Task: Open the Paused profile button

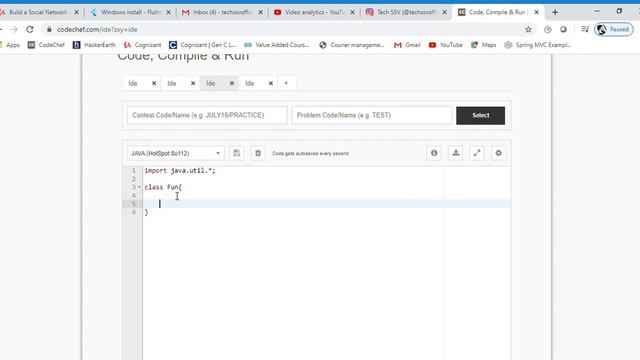Action: pos(614,29)
